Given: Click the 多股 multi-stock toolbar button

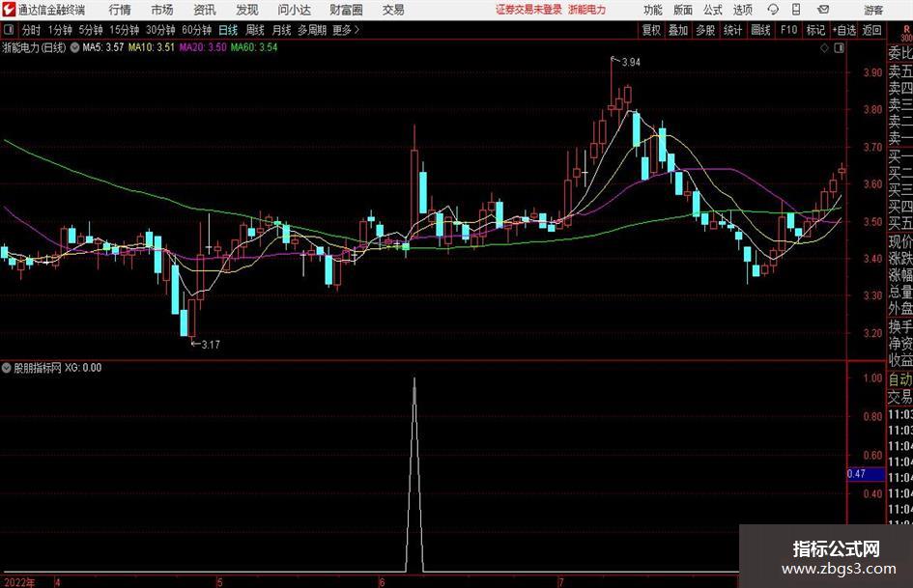Looking at the screenshot, I should pos(705,30).
